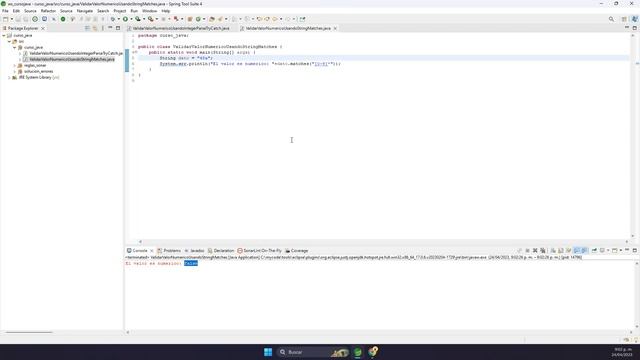Viewport: 640px width, 360px height.
Task: Open the New file dropdown arrow
Action: [11, 19]
